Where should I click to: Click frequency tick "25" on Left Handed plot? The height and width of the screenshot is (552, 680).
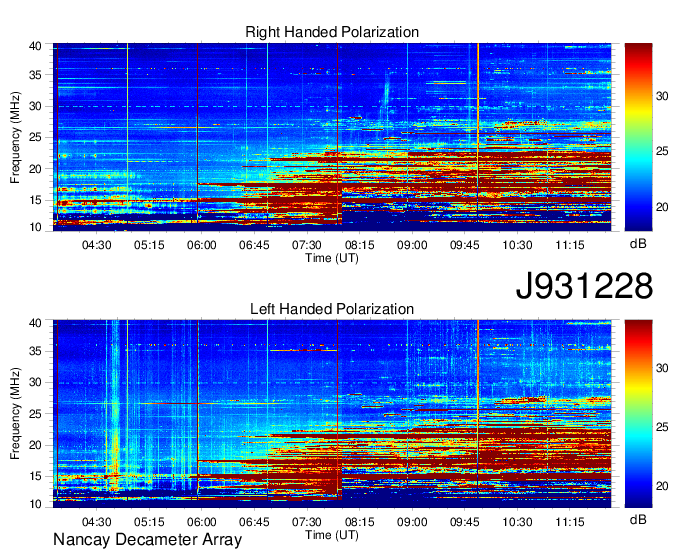pyautogui.click(x=35, y=414)
